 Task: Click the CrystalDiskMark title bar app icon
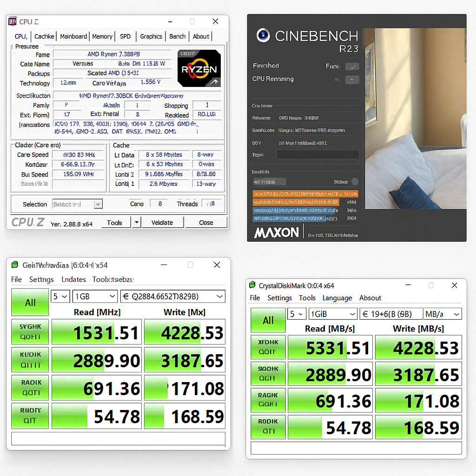click(x=252, y=285)
